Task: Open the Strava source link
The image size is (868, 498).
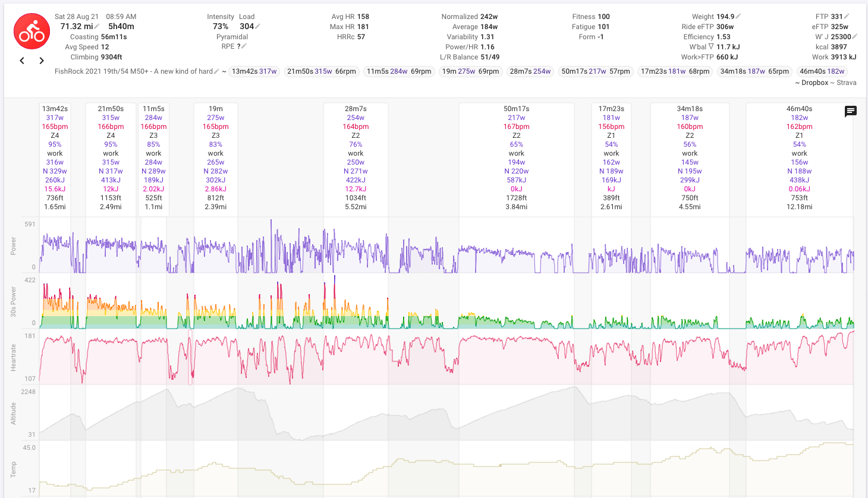Action: pos(846,83)
